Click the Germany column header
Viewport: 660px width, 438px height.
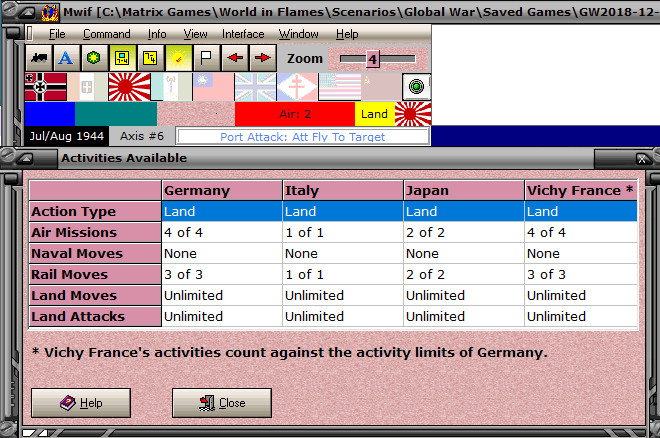pyautogui.click(x=222, y=191)
